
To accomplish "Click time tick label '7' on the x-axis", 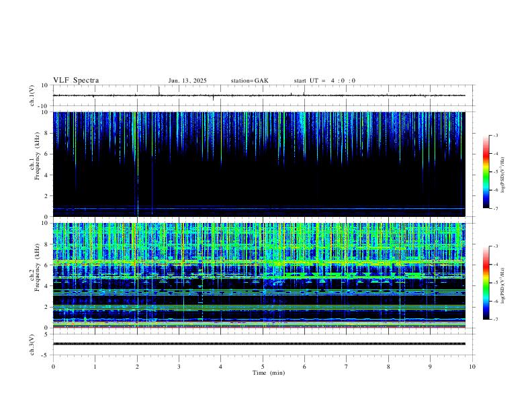I will (347, 367).
